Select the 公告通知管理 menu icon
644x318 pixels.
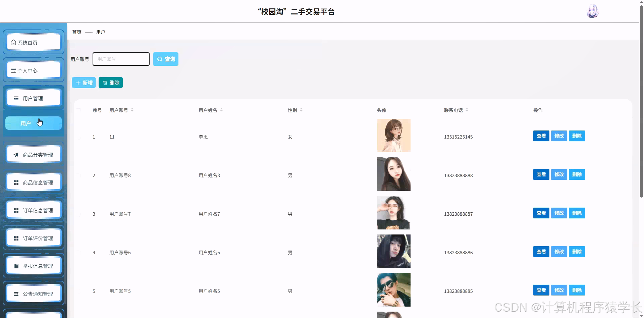(16, 293)
